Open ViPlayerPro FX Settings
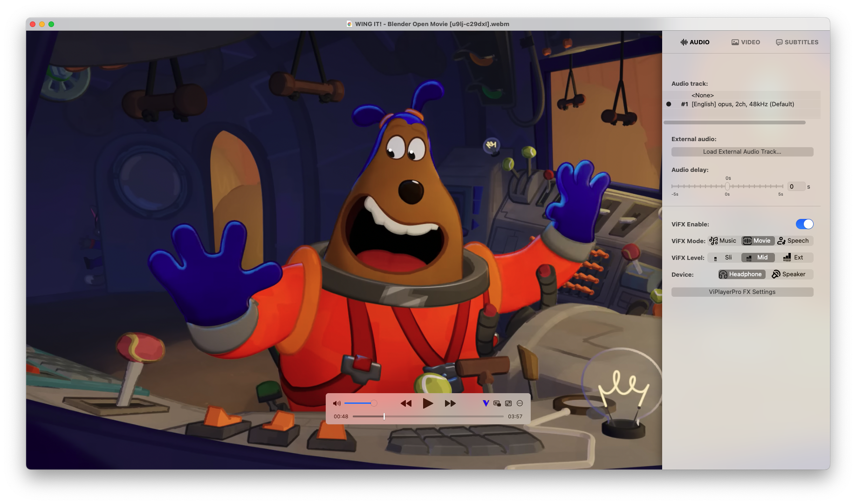Image resolution: width=856 pixels, height=504 pixels. [x=742, y=292]
